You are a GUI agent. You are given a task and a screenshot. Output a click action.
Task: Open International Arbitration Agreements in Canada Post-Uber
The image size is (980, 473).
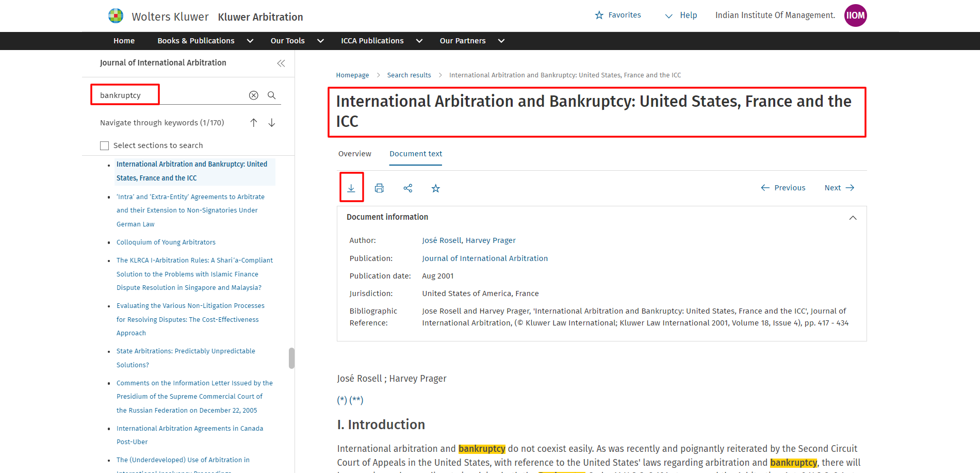pyautogui.click(x=190, y=435)
